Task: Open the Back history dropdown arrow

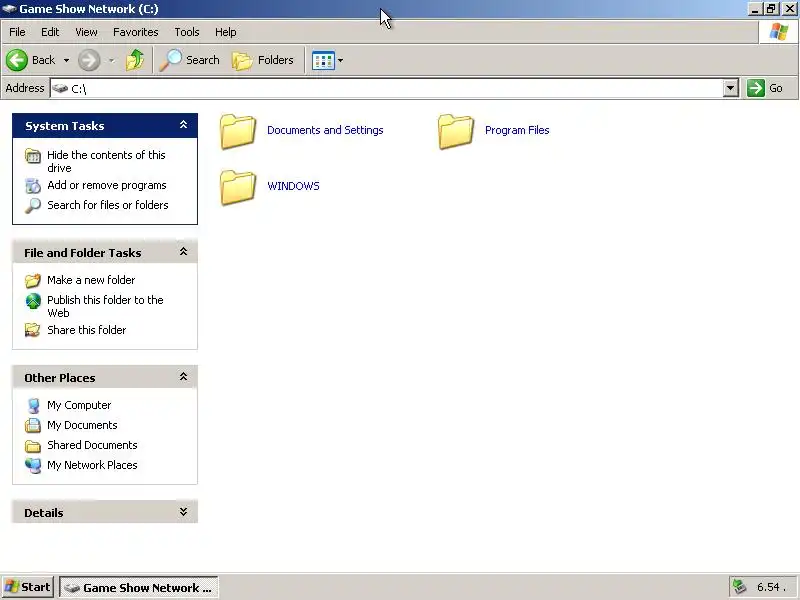Action: [66, 60]
